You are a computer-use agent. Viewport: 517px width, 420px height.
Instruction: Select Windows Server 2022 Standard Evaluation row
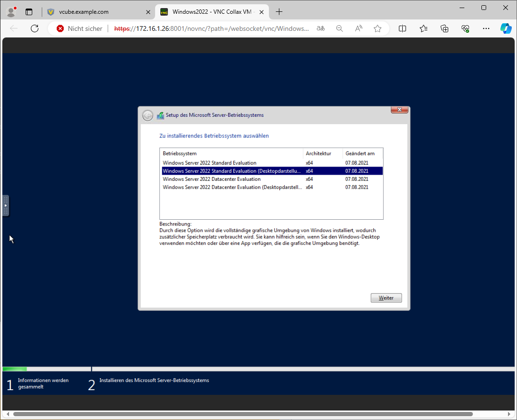tap(272, 163)
